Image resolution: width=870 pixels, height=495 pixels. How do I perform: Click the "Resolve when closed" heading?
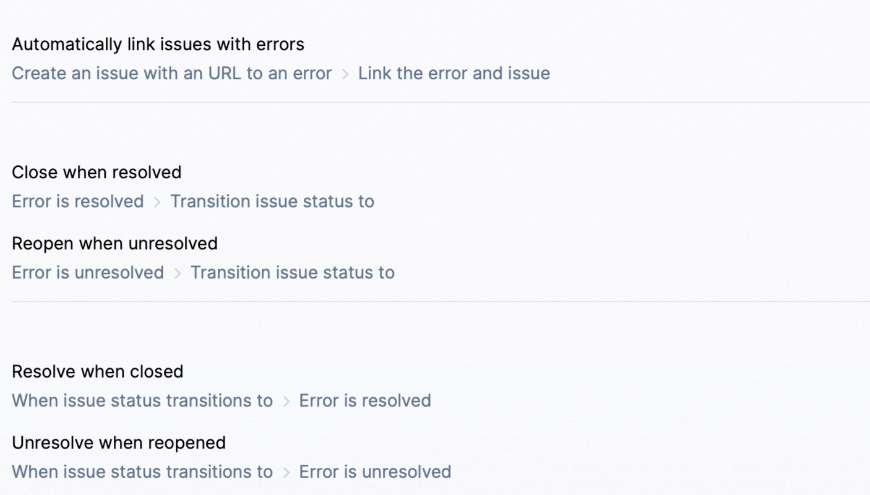98,371
